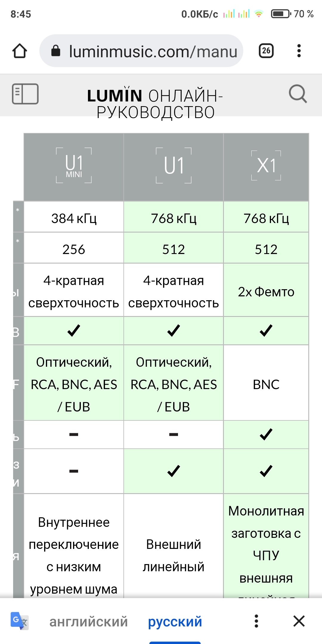Tap the 2x Фемто cell

point(266,292)
